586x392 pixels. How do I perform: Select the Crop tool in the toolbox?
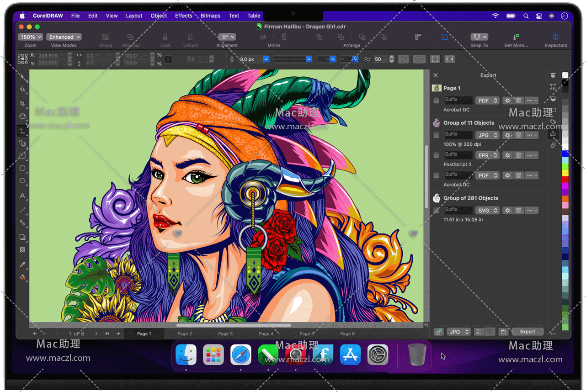22,104
